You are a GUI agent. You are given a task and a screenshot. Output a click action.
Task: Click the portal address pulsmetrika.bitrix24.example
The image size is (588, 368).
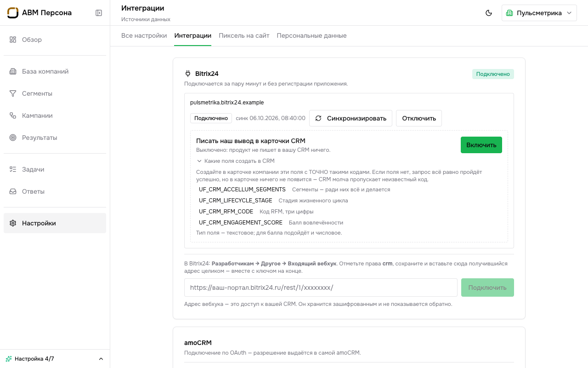tap(227, 103)
